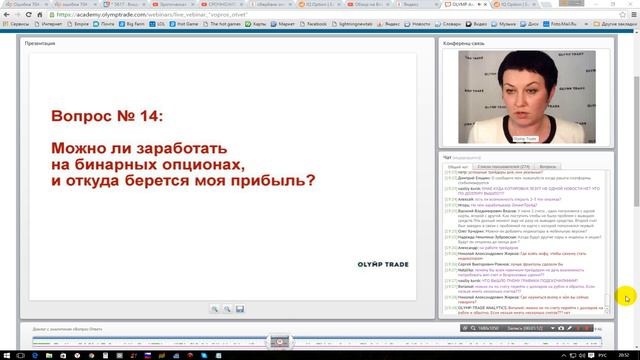Open the Chrome menu button
The width and height of the screenshot is (640, 360).
634,15
